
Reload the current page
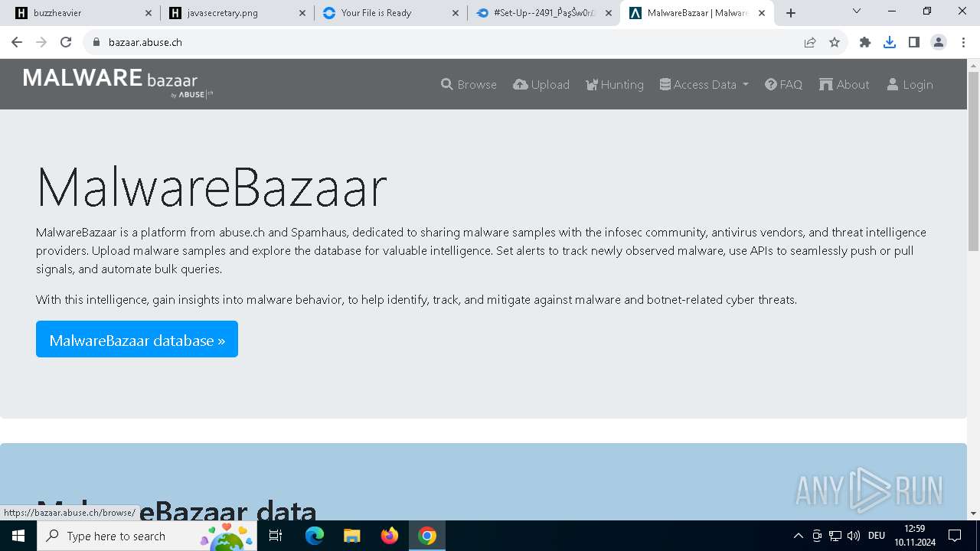pos(66,42)
